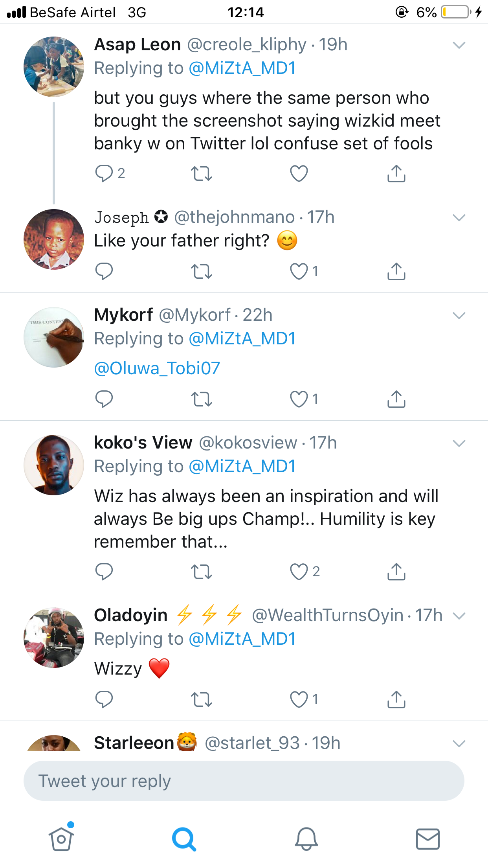This screenshot has width=488, height=868.
Task: Open dropdown arrow on Oladoyin's tweet
Action: pyautogui.click(x=459, y=616)
